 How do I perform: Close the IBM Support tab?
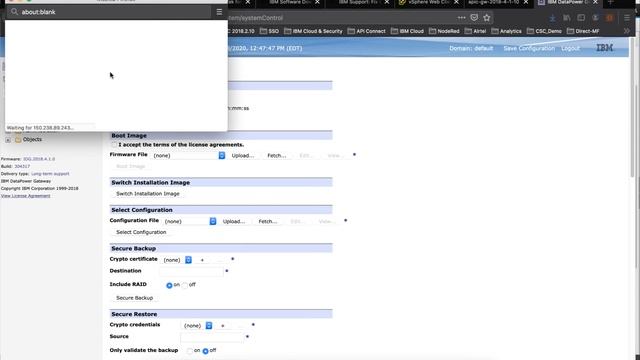pos(387,2)
